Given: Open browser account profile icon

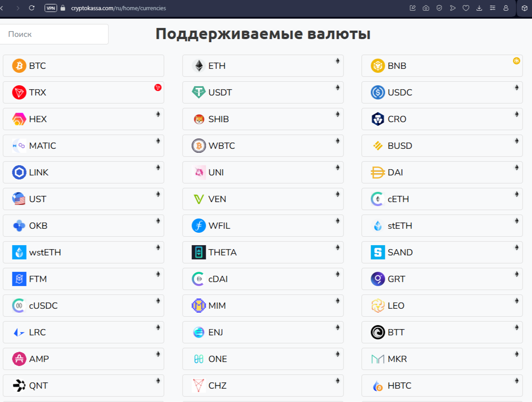Looking at the screenshot, I should [x=506, y=8].
